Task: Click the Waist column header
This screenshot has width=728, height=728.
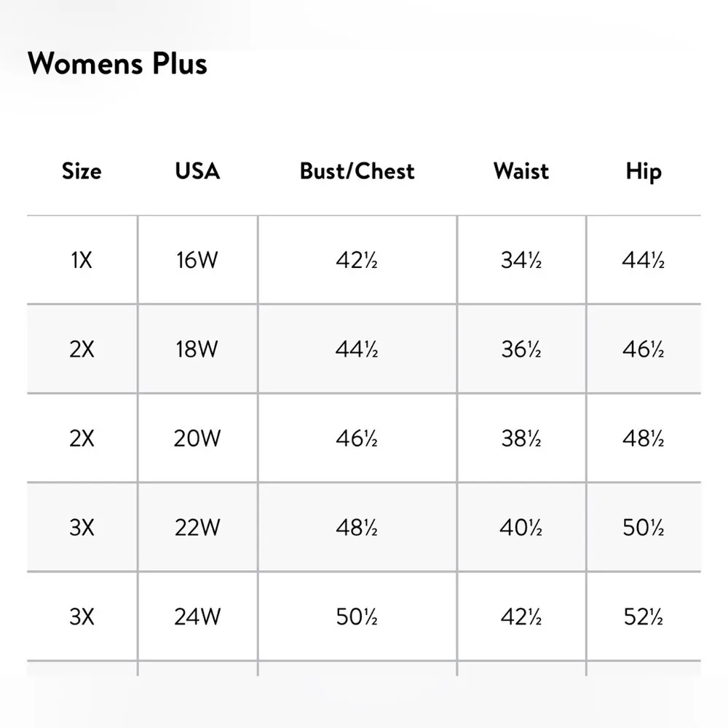Action: pyautogui.click(x=521, y=171)
